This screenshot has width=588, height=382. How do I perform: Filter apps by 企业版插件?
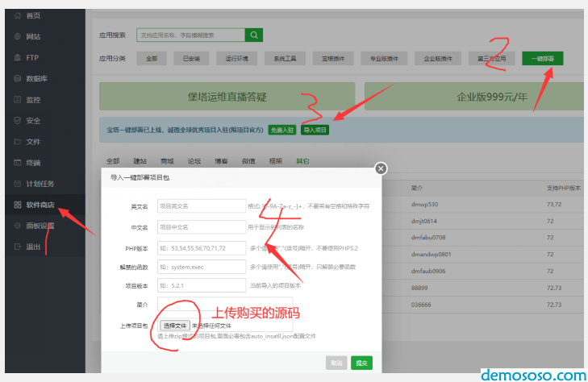pos(438,58)
